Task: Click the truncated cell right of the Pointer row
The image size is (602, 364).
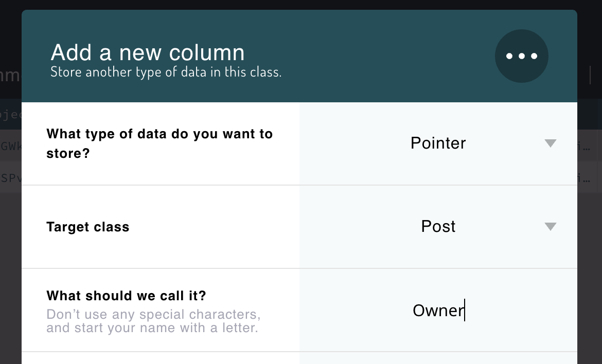Action: click(589, 146)
